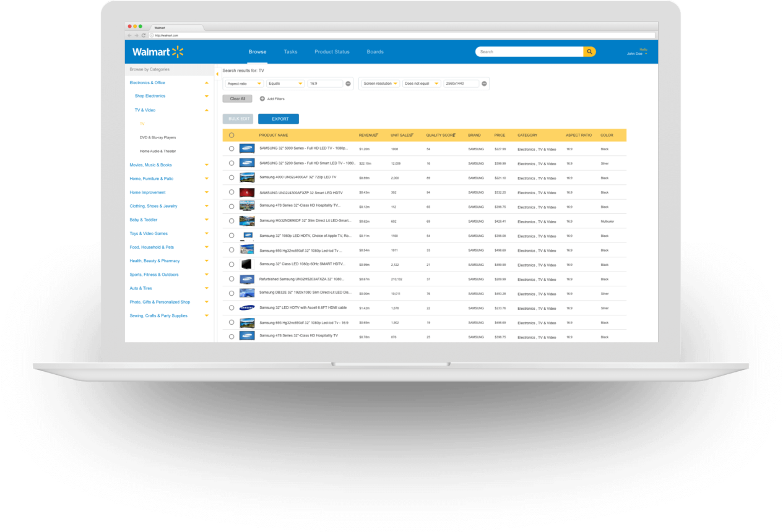Click the Add Filters plus icon
The image size is (783, 532).
coord(262,99)
